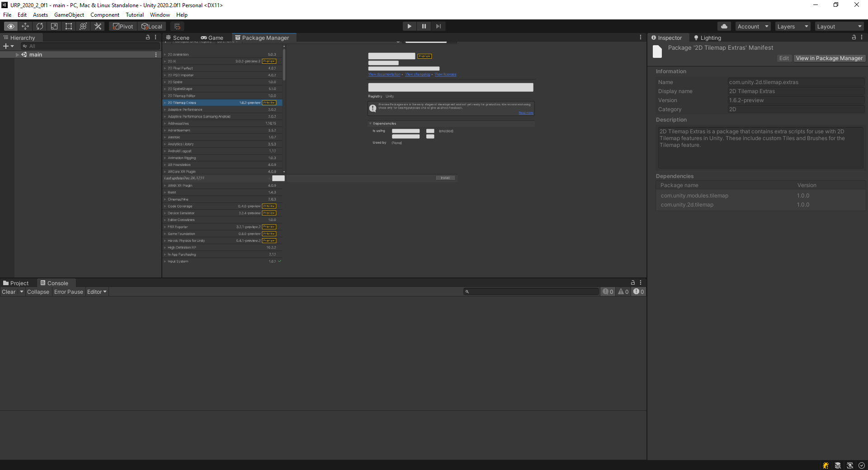Expand the 2D Animation package row
This screenshot has width=868, height=470.
click(x=165, y=55)
